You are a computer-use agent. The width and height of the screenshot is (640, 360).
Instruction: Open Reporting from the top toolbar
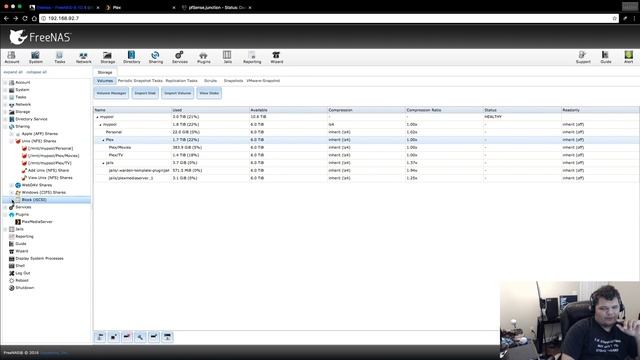(252, 57)
